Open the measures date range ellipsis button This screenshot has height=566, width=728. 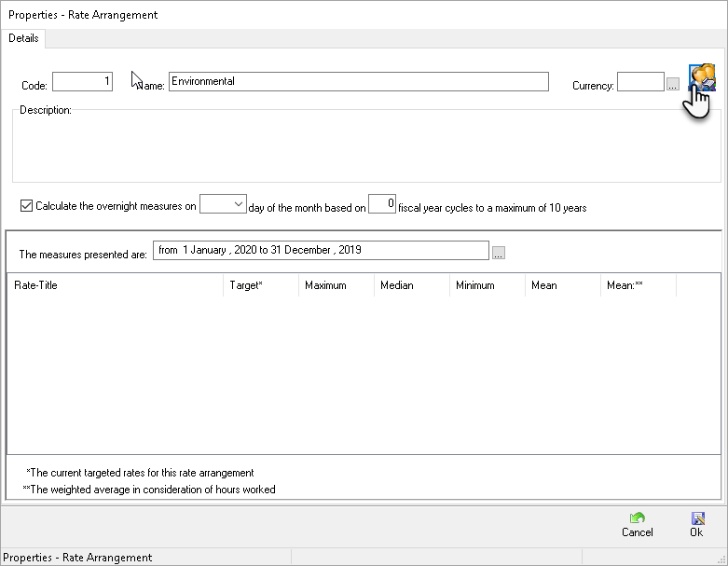[498, 253]
